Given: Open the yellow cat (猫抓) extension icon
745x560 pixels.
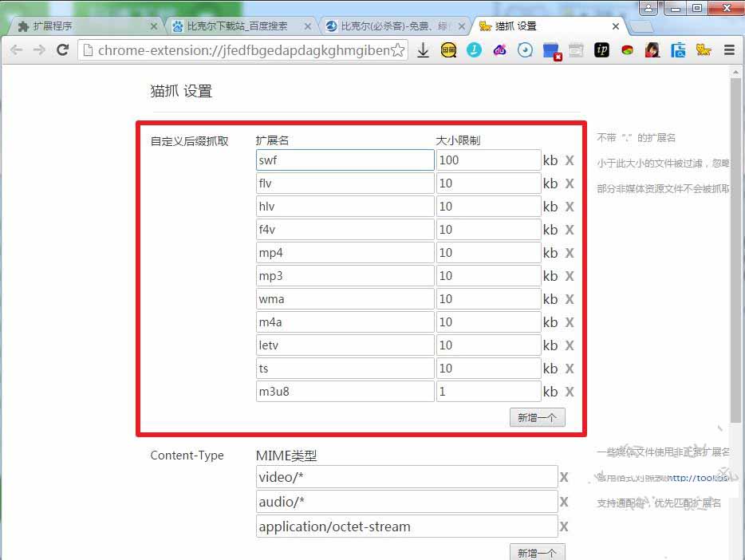Looking at the screenshot, I should click(x=704, y=50).
